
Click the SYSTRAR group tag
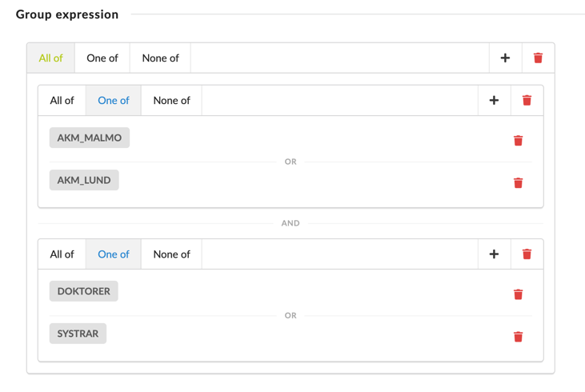pos(78,334)
